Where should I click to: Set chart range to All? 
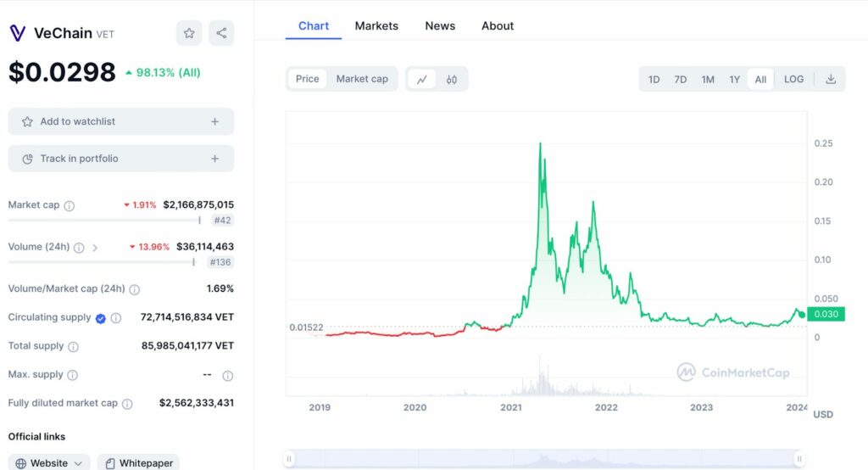(760, 79)
